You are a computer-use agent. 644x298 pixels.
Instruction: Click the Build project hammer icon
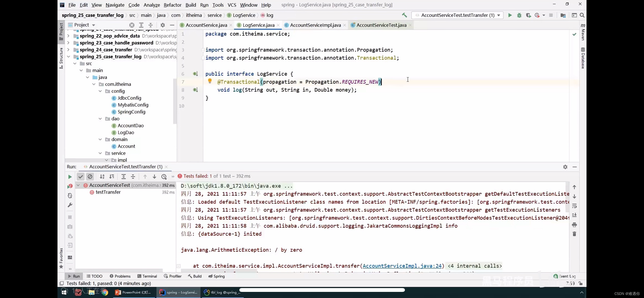(404, 15)
